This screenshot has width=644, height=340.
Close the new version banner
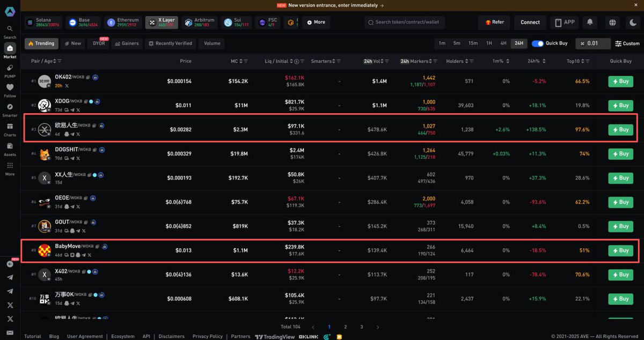(x=636, y=5)
